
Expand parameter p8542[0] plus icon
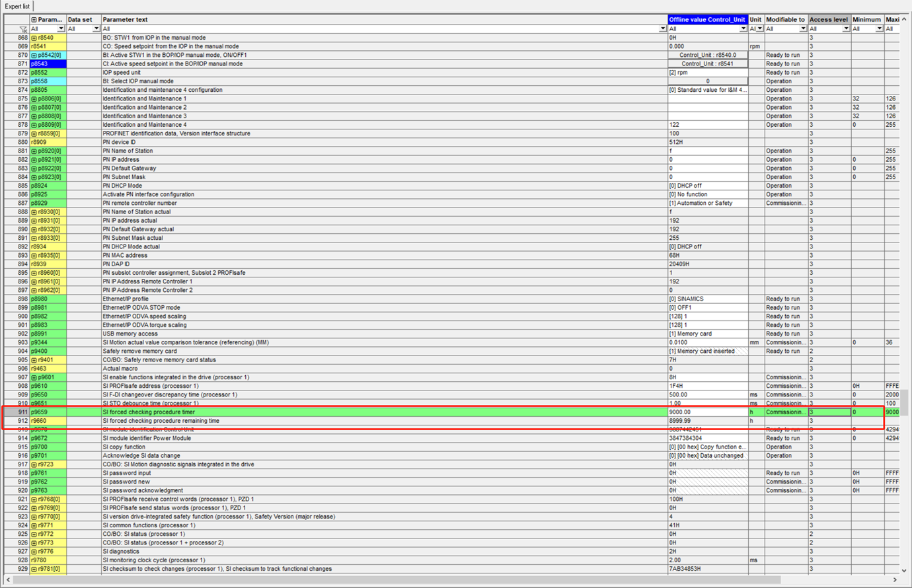click(x=34, y=55)
